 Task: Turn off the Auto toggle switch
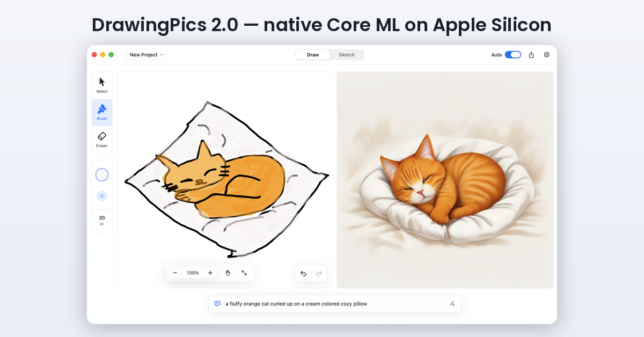[x=513, y=55]
